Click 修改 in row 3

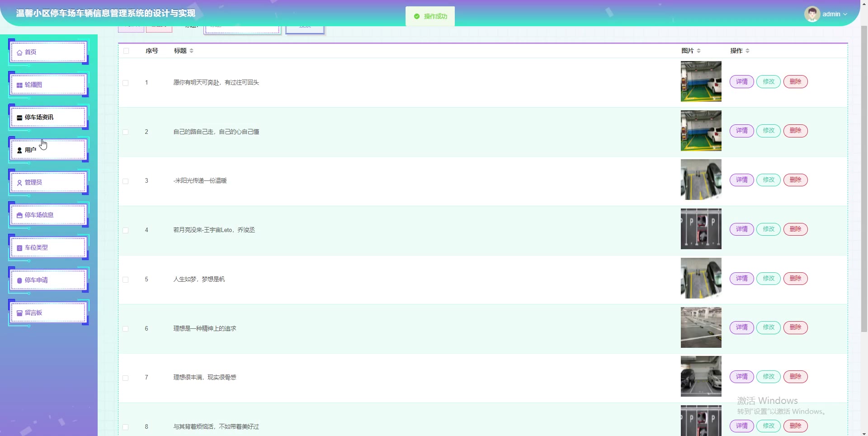[769, 180]
